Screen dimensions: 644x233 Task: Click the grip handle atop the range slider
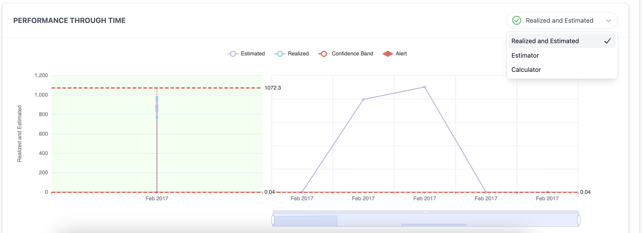(426, 212)
